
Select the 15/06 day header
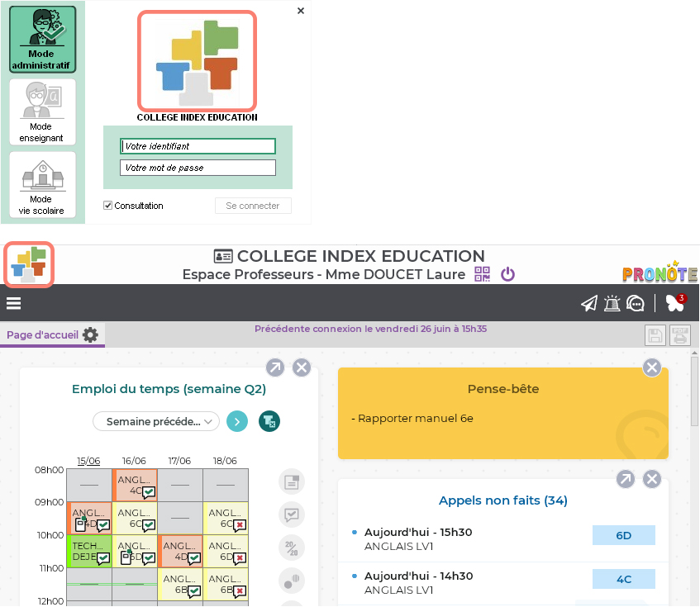pyautogui.click(x=88, y=461)
